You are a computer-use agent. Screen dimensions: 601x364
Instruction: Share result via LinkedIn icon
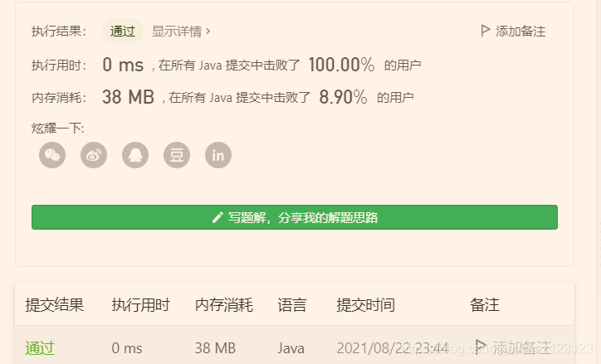point(218,155)
